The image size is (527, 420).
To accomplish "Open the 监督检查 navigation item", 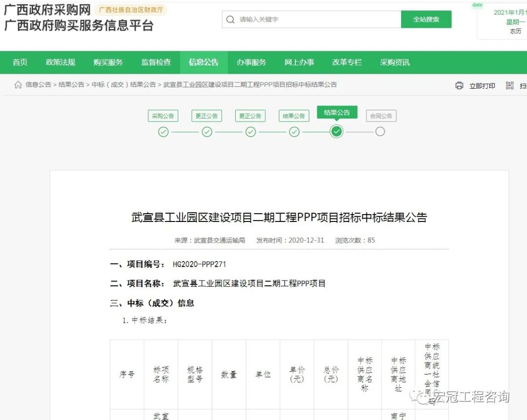I will click(156, 62).
